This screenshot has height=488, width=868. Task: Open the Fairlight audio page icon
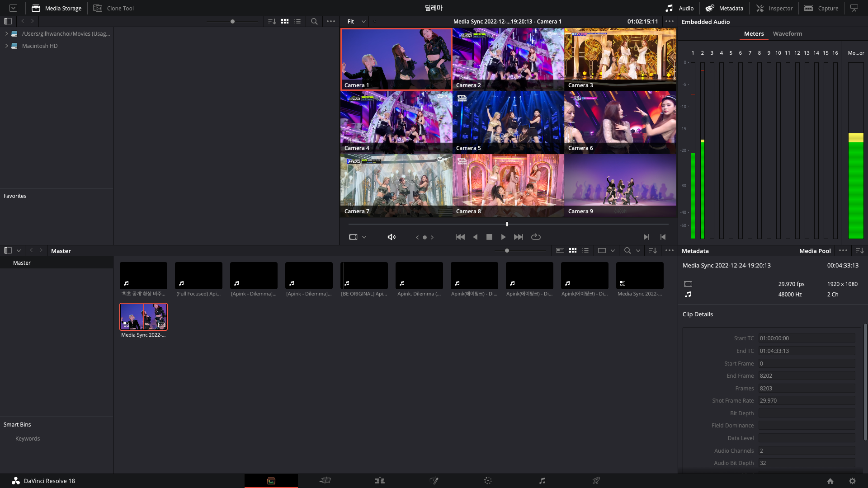coord(542,481)
